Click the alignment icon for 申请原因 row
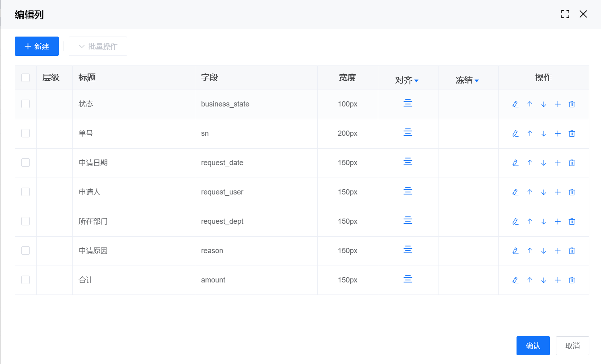This screenshot has height=364, width=601. (x=408, y=250)
